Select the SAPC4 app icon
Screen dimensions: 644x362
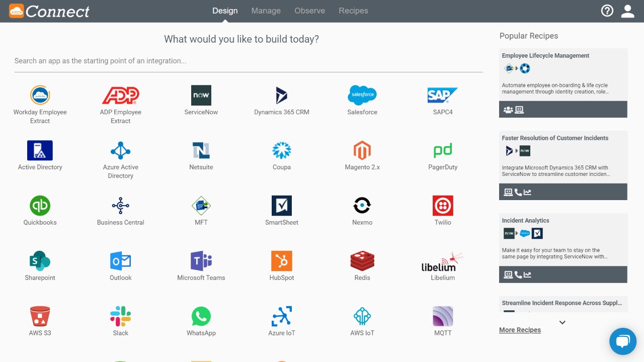coord(442,95)
